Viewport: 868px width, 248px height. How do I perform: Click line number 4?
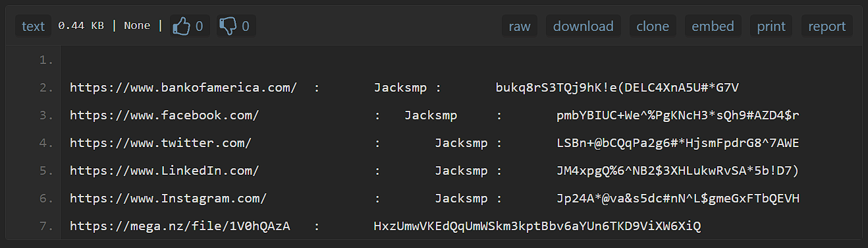(45, 143)
